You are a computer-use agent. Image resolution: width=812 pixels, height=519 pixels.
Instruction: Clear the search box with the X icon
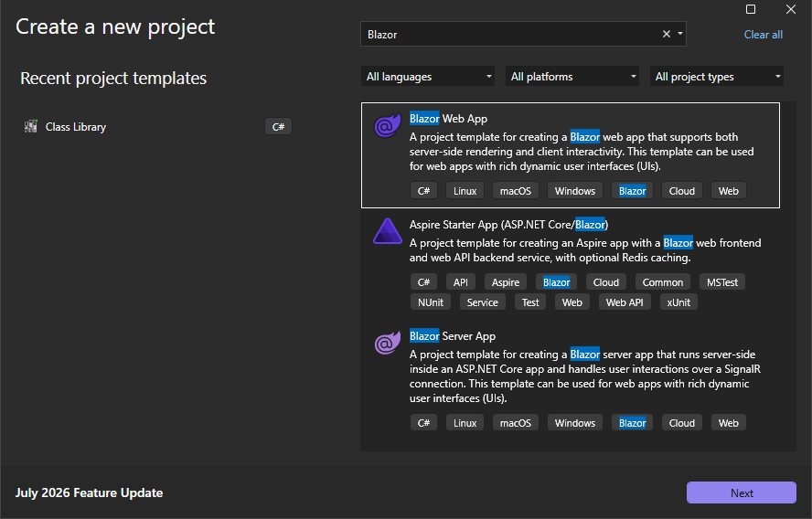click(667, 34)
